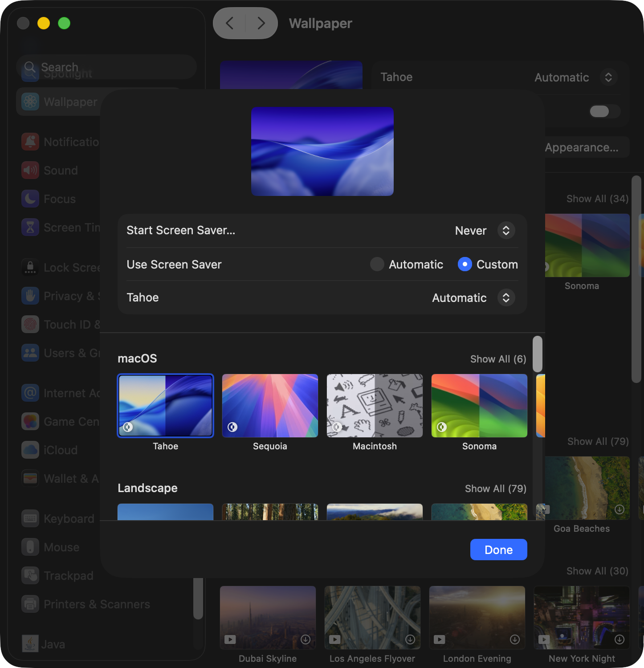Download London Evening using its arrow icon
The image size is (644, 668).
(515, 639)
